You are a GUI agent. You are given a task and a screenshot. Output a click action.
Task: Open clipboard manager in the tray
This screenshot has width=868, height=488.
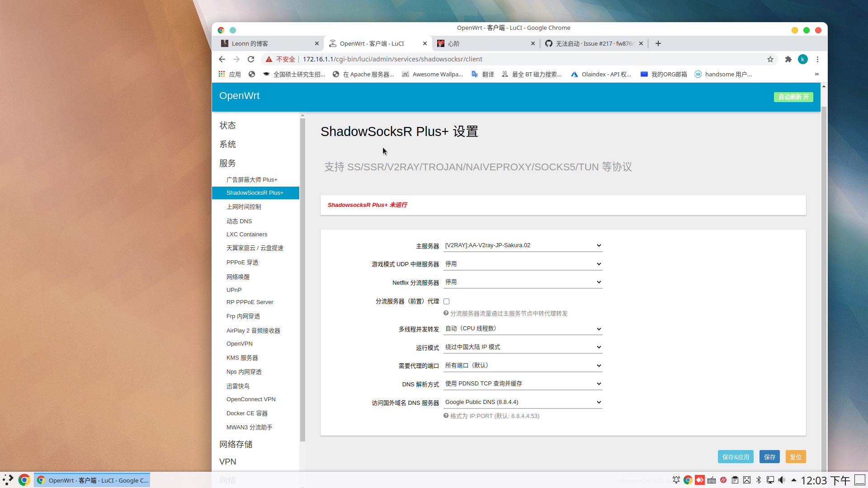point(735,480)
